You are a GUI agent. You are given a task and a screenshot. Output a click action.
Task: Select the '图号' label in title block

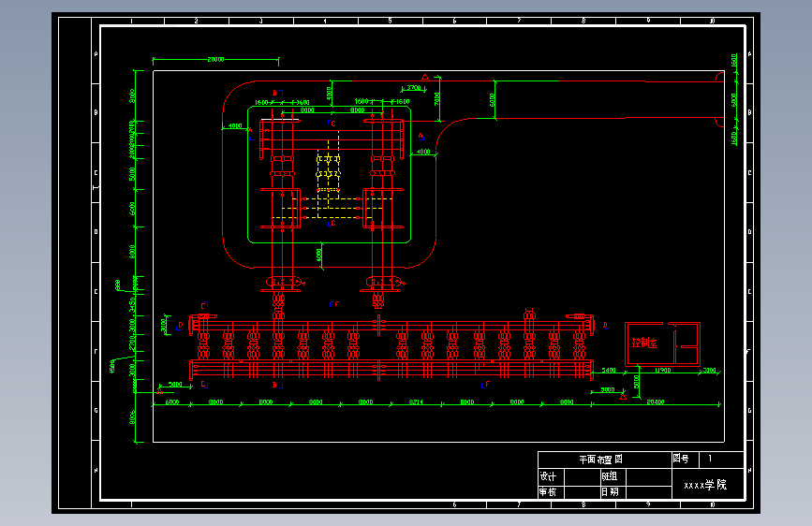pyautogui.click(x=681, y=459)
